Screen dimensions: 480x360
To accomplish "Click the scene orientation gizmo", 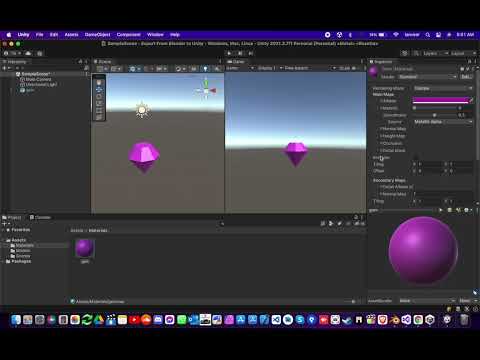I will [206, 90].
